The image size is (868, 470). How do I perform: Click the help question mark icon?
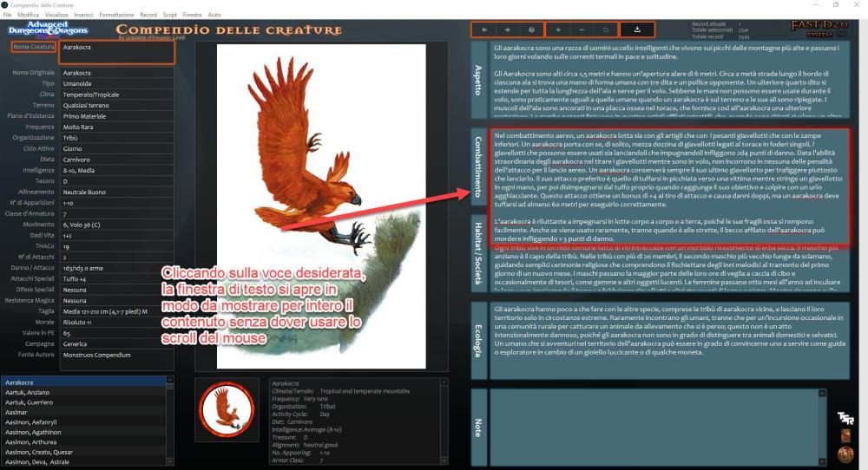(532, 29)
